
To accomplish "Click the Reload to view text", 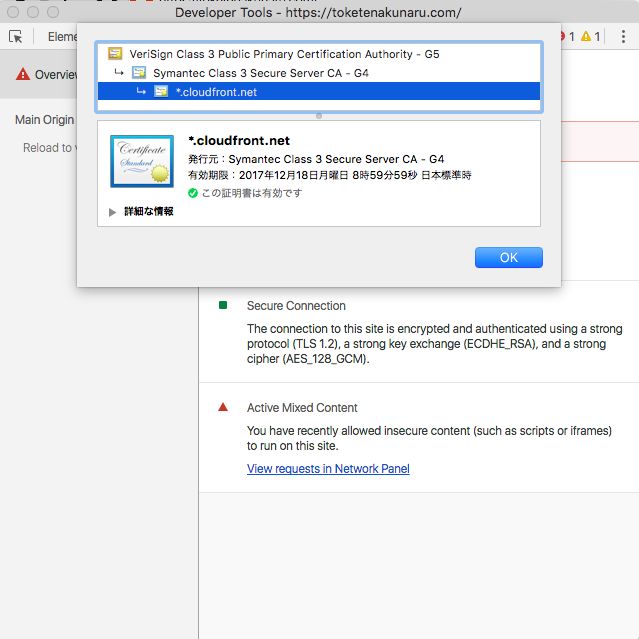I will pyautogui.click(x=50, y=148).
